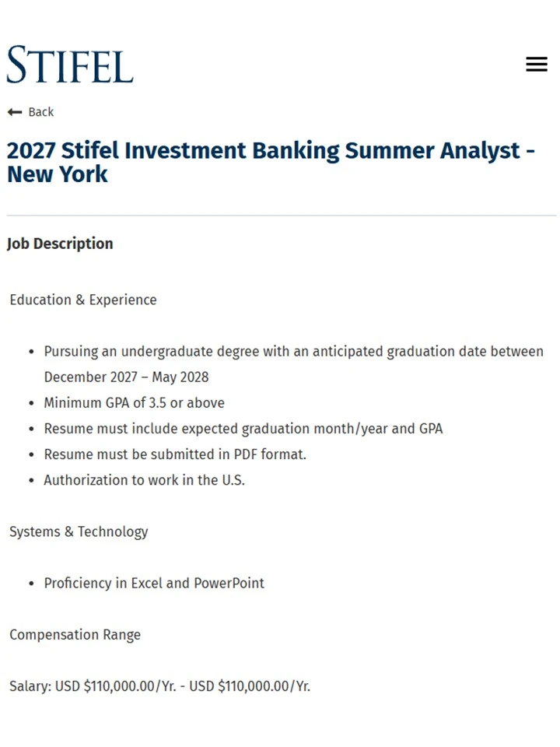Click the expected graduation month/year bullet
The width and height of the screenshot is (560, 747).
coord(243,429)
